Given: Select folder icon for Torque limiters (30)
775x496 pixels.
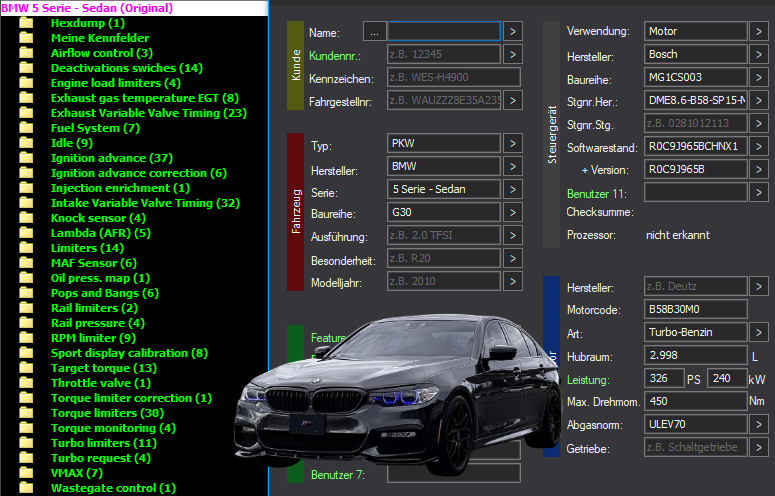Looking at the screenshot, I should coord(26,413).
